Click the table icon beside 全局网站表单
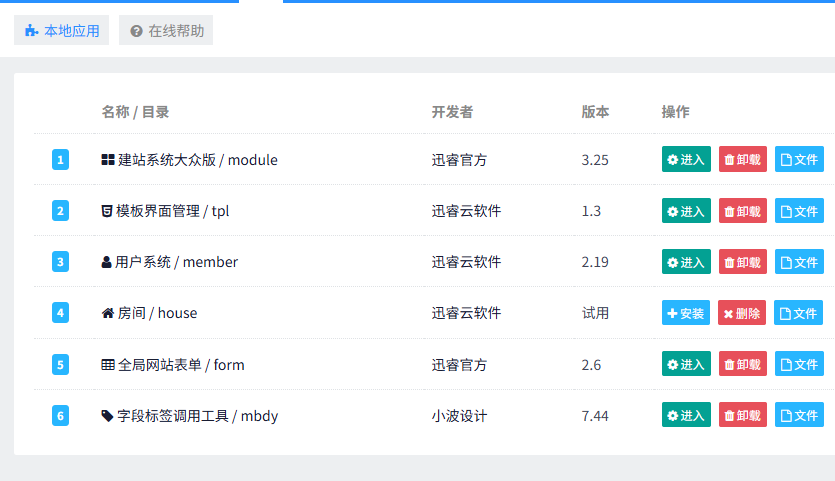Screen dimensions: 835x481 tap(108, 365)
